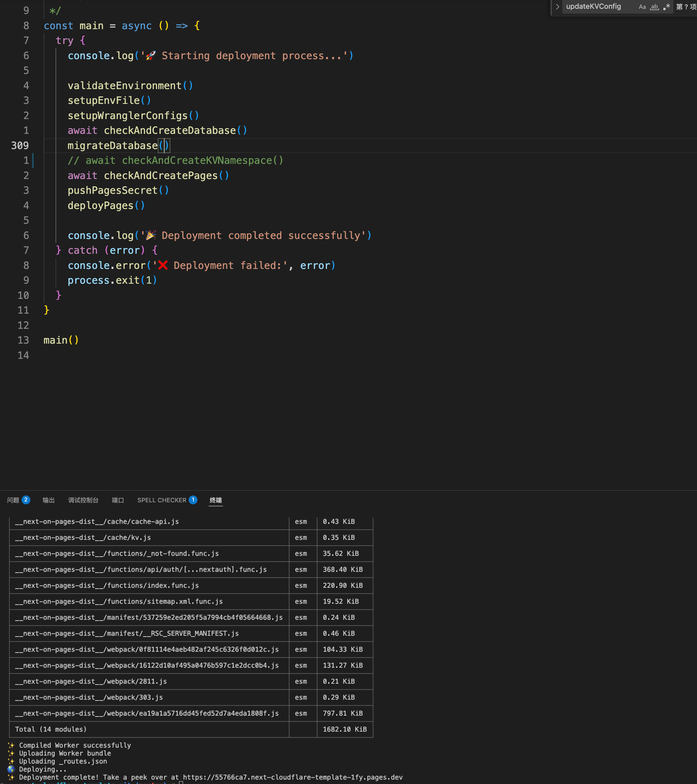
Task: Click the rocket emoji in Starting deployment string
Action: click(x=151, y=56)
